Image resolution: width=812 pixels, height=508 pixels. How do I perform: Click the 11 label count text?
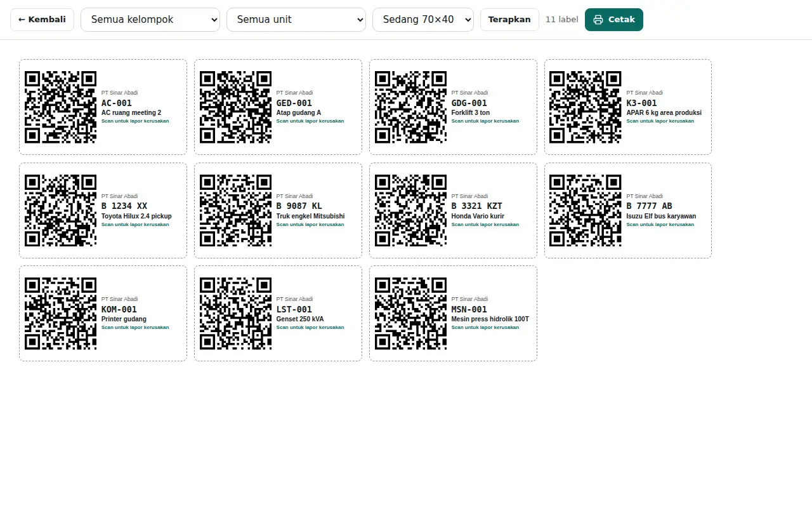coord(562,20)
